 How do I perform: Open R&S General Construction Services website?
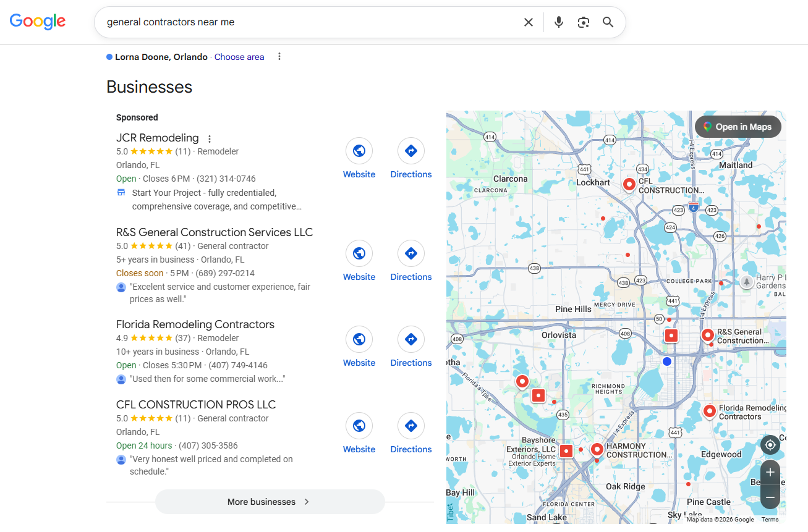(x=359, y=261)
